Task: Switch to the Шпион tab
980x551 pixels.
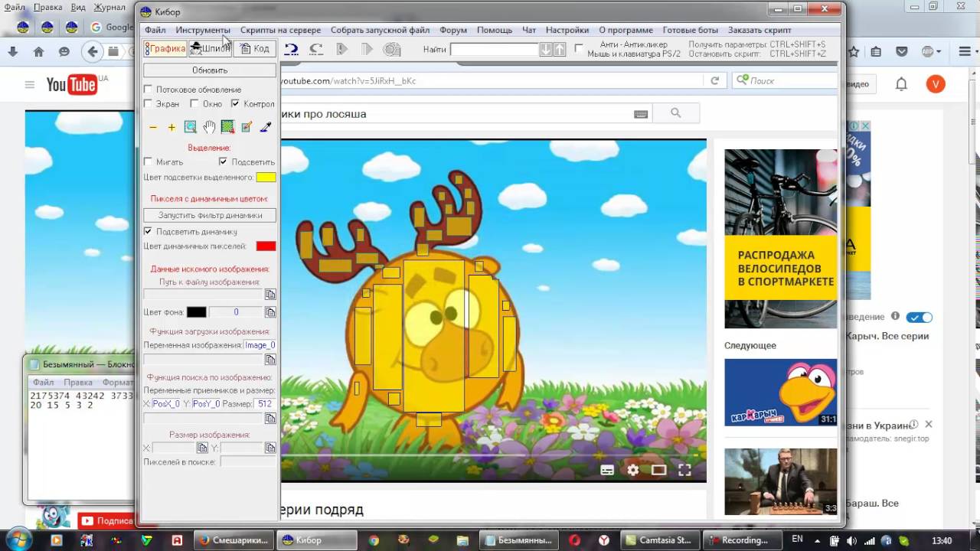Action: [x=210, y=49]
